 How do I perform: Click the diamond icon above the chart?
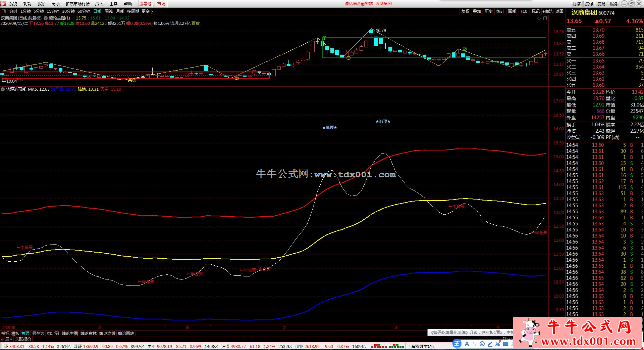pos(539,18)
